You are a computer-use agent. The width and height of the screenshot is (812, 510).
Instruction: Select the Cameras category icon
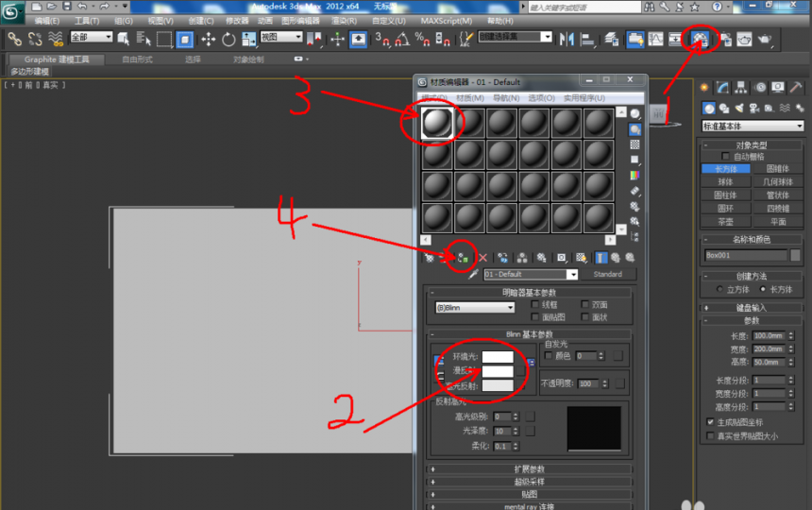[754, 108]
